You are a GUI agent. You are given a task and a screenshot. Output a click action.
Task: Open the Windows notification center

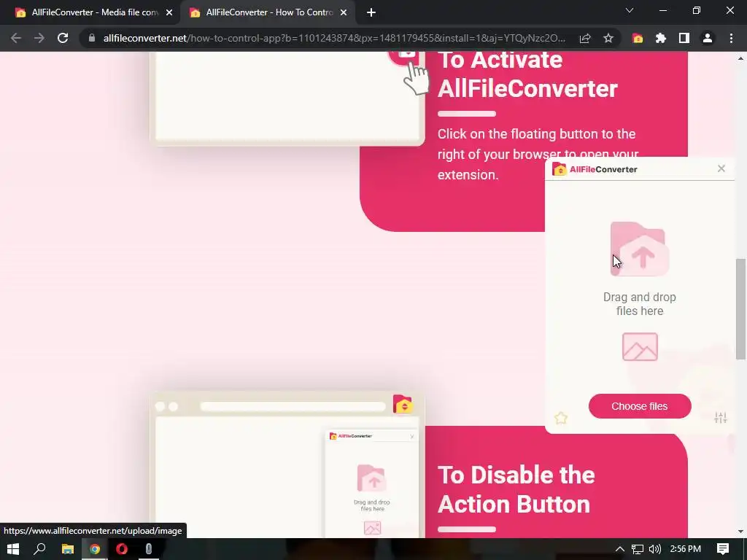pyautogui.click(x=723, y=549)
